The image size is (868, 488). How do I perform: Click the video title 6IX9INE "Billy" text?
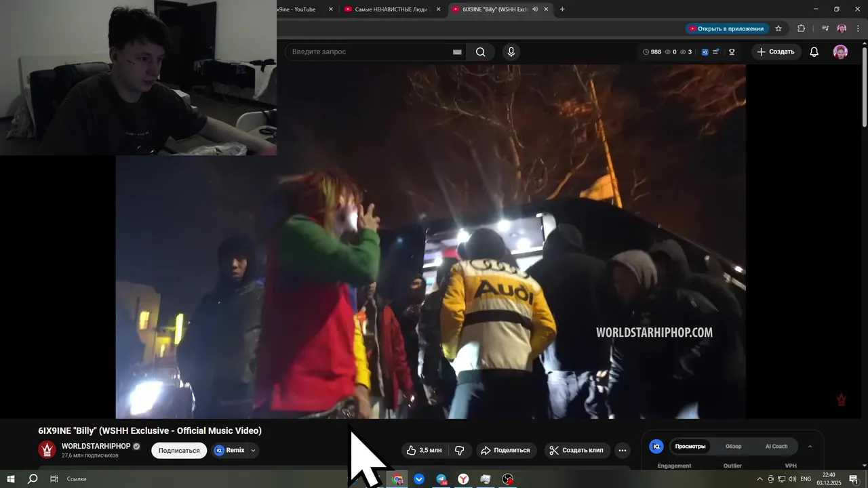click(150, 430)
